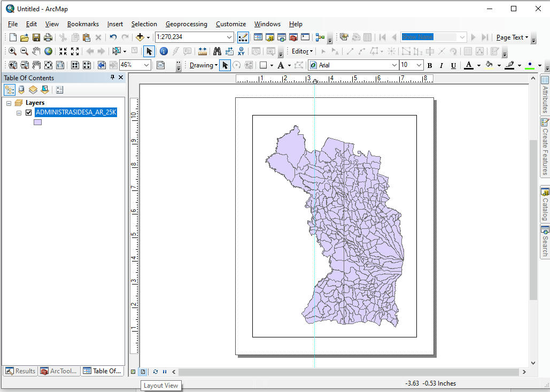Click the Full Extent globe icon
Viewport: 550px width, 392px height.
[x=48, y=51]
